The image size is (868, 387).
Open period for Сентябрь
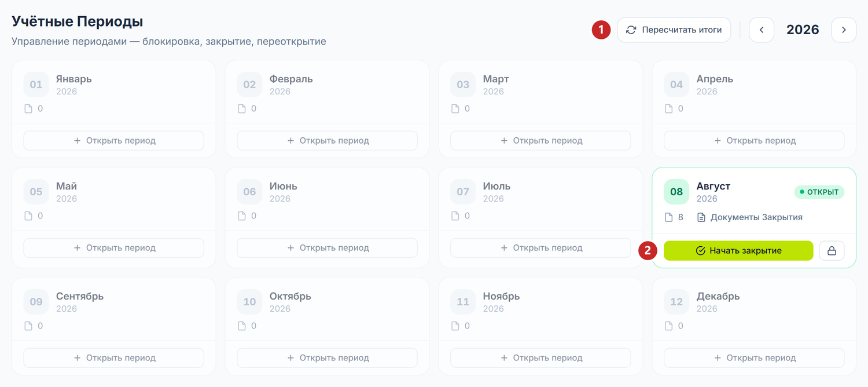[x=114, y=357]
